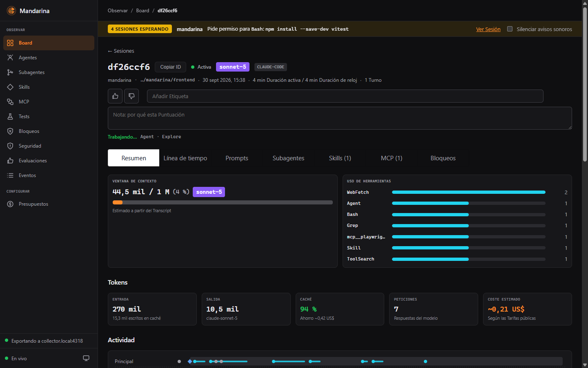Select the Resumen tab
The width and height of the screenshot is (588, 368).
(x=134, y=158)
